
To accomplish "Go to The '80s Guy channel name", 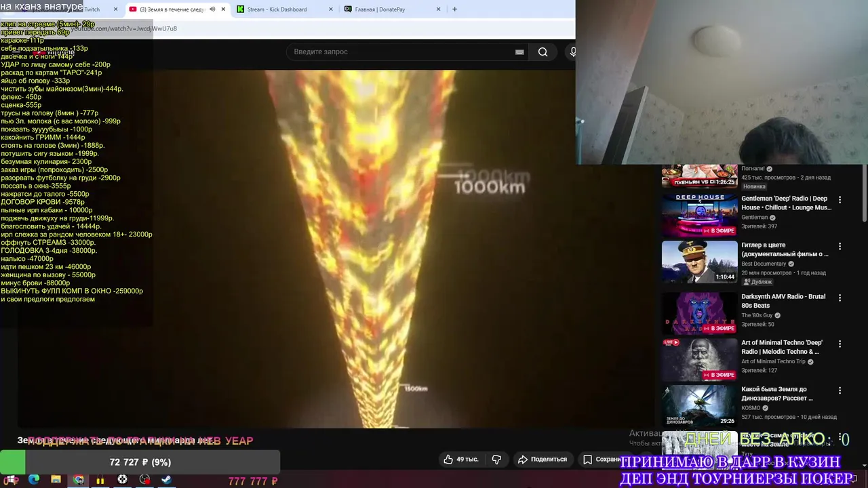I will pos(757,315).
